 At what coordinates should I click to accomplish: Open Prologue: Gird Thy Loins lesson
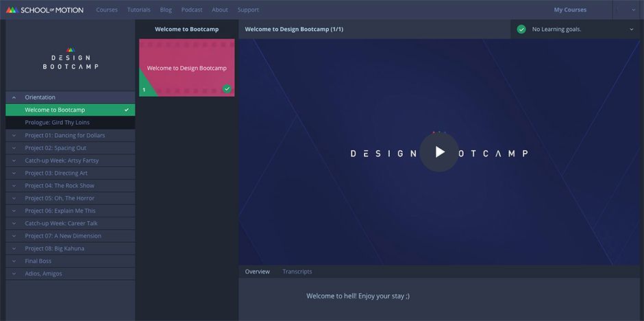[x=71, y=123]
